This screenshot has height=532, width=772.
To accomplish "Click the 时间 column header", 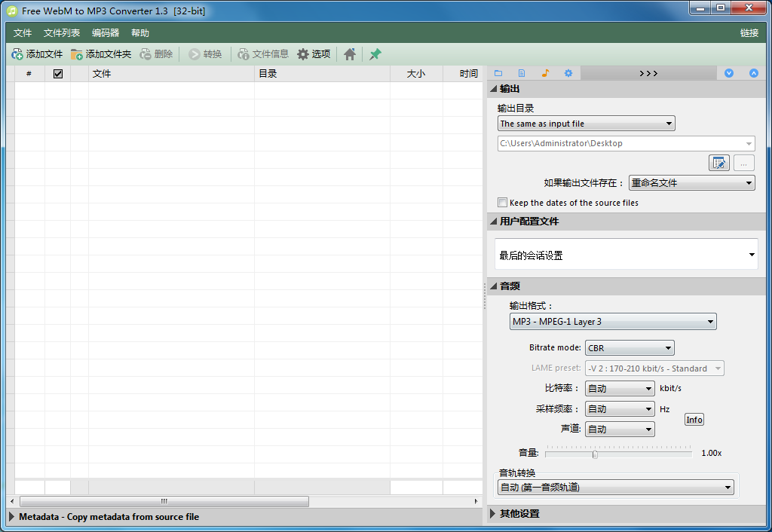I will pos(462,74).
